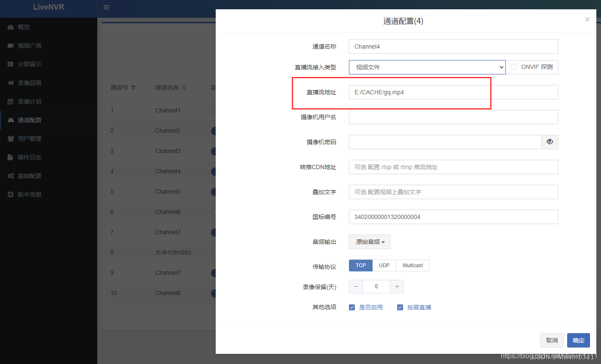Open 版本信息 sidebar item
Image resolution: width=601 pixels, height=364 pixels.
point(49,194)
